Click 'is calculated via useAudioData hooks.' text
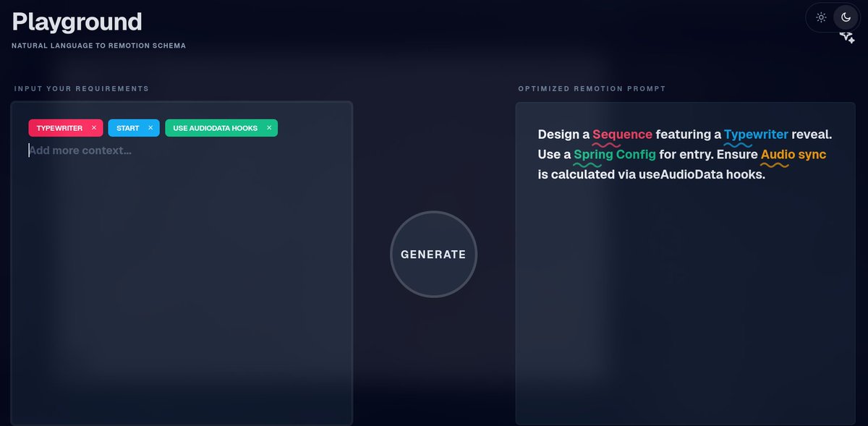Screen dimensions: 868x426 [652, 174]
